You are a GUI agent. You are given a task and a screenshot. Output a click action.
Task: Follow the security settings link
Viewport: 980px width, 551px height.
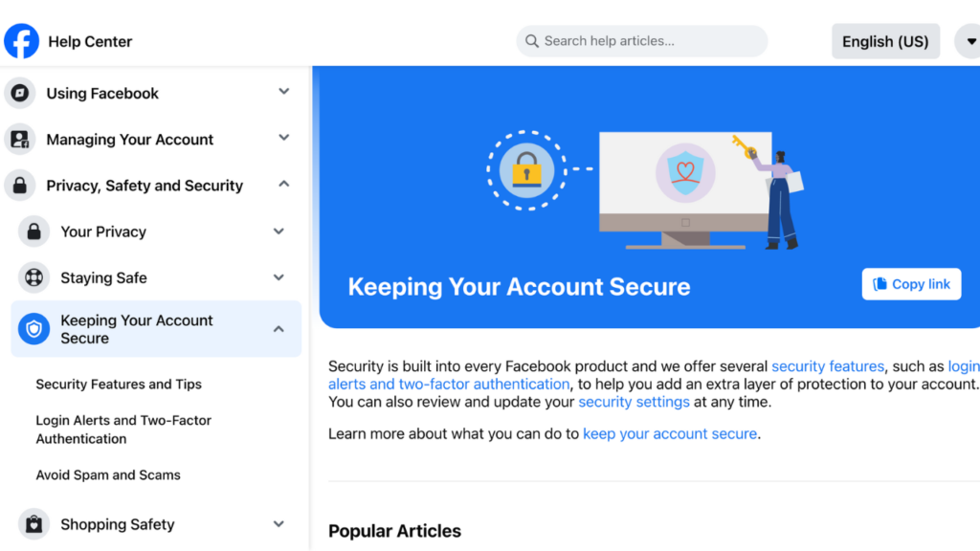pos(634,402)
